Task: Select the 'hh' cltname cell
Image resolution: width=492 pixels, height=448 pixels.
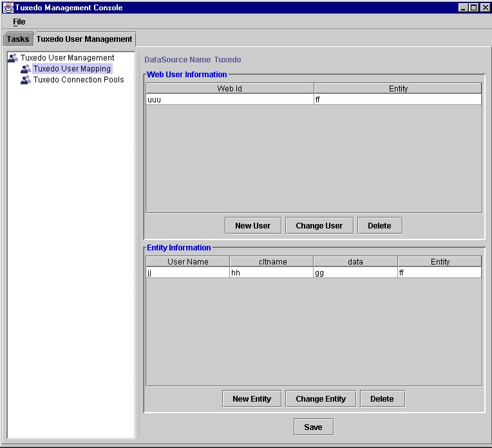Action: coord(272,273)
